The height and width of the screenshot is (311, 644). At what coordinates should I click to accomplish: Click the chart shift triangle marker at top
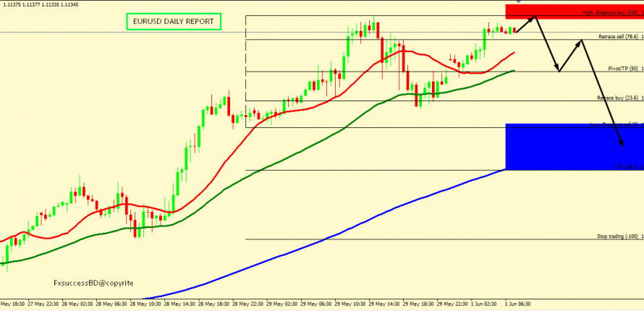pyautogui.click(x=517, y=2)
